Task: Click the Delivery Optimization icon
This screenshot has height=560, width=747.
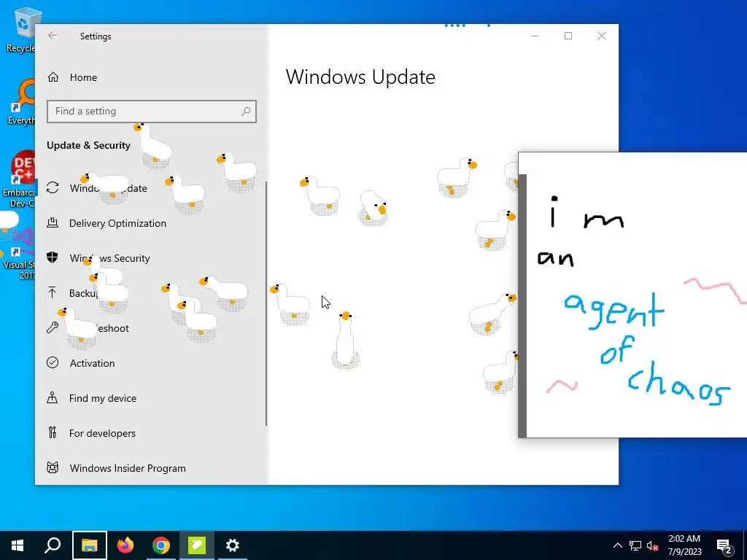Action: coord(53,222)
